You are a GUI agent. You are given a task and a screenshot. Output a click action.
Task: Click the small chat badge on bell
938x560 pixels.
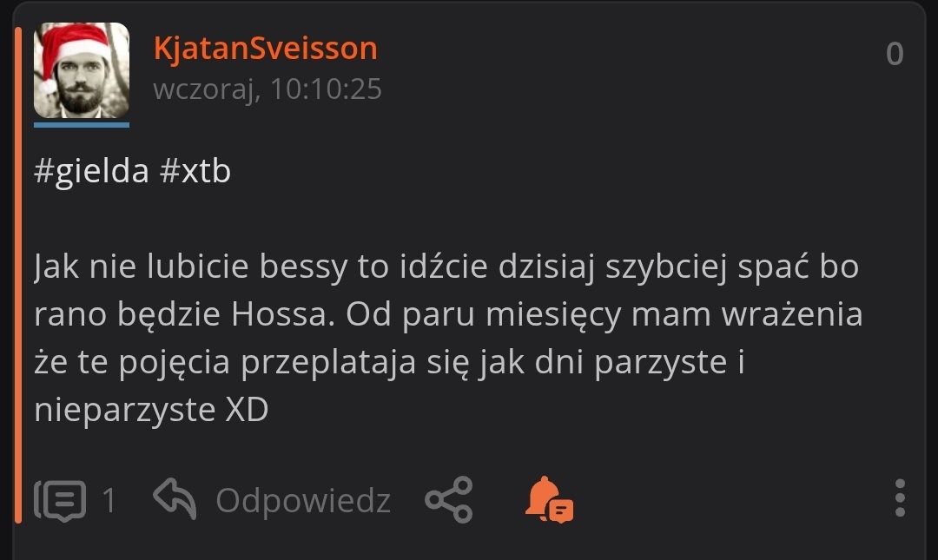[x=561, y=511]
